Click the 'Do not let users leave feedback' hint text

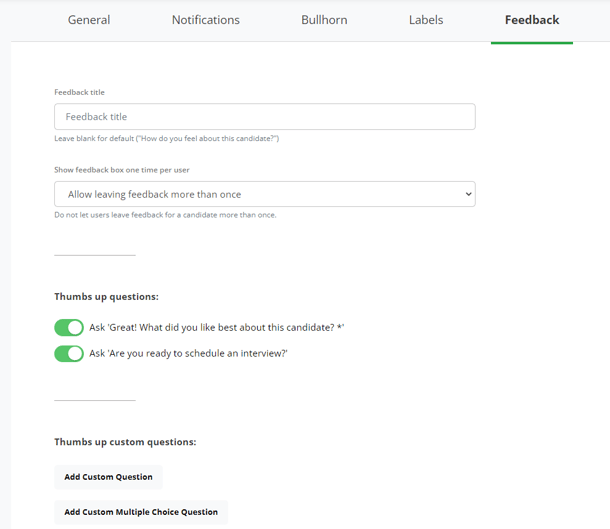(x=165, y=215)
